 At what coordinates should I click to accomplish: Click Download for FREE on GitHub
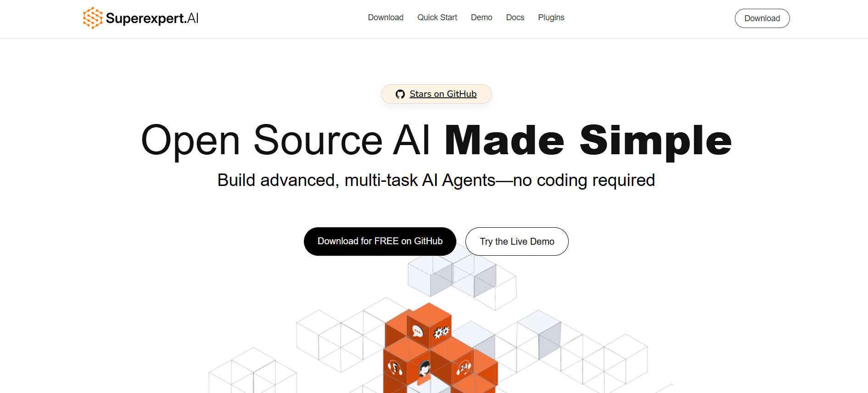tap(380, 241)
